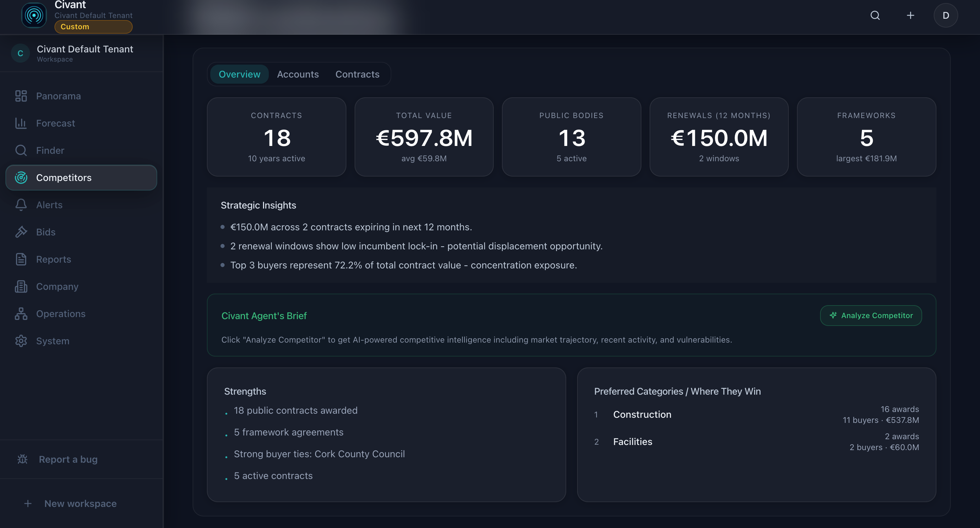This screenshot has width=980, height=528.
Task: Go to the Alerts section
Action: point(49,205)
